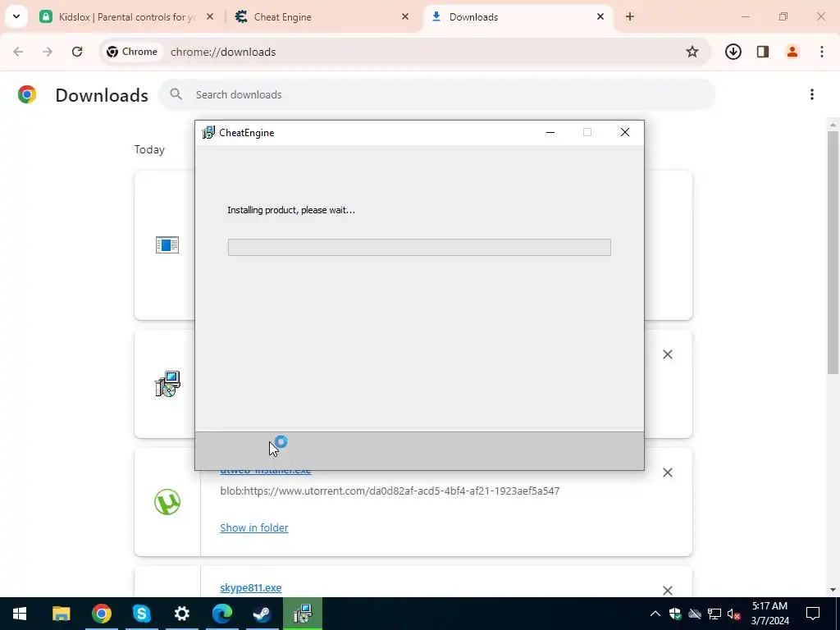Go back in browser history
Viewport: 840px width, 630px height.
pyautogui.click(x=18, y=52)
